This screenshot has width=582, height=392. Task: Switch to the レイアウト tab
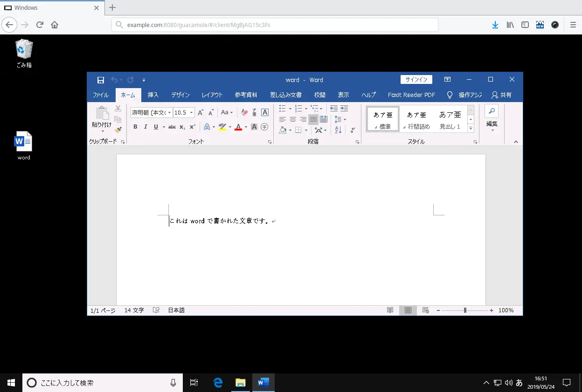[212, 95]
